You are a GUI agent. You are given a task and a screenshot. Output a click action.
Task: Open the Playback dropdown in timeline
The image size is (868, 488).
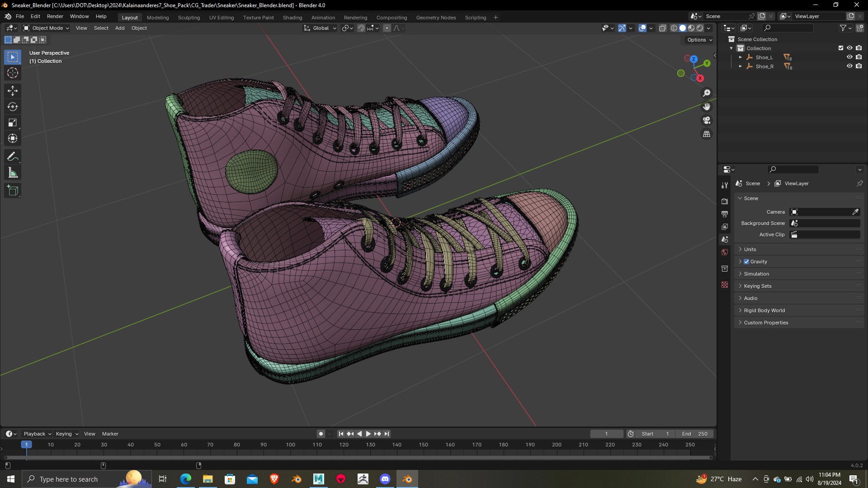pos(37,434)
